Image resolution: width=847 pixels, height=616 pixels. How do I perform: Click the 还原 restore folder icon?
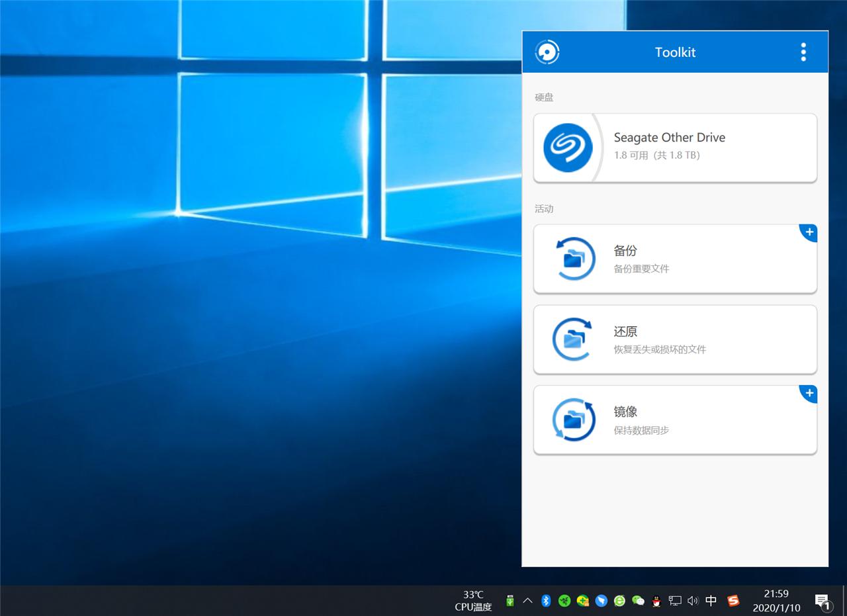(573, 339)
